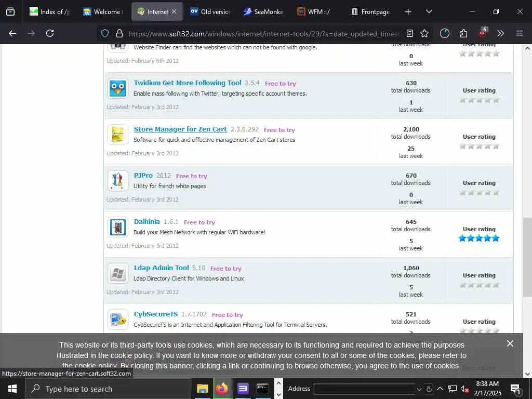Switch to the WFM tab
This screenshot has height=399, width=532.
tap(317, 12)
